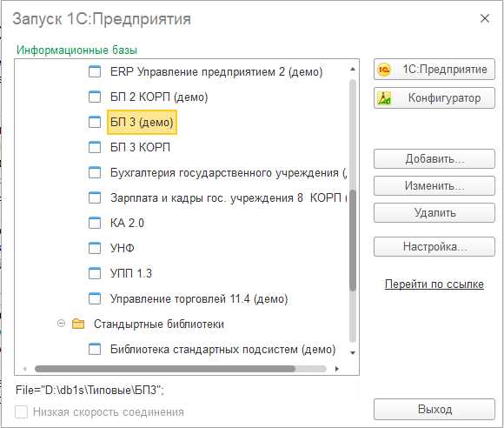The height and width of the screenshot is (428, 504).
Task: Open the Добавить... dialog
Action: (x=434, y=158)
